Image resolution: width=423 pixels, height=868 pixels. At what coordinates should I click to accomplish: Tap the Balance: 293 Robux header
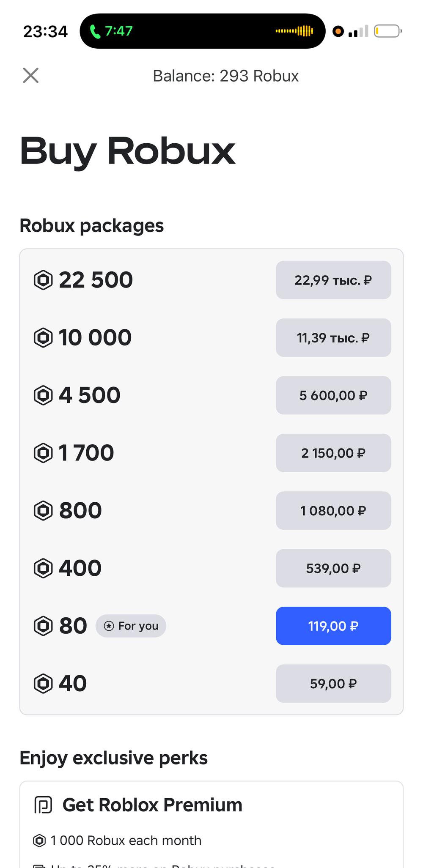(225, 76)
